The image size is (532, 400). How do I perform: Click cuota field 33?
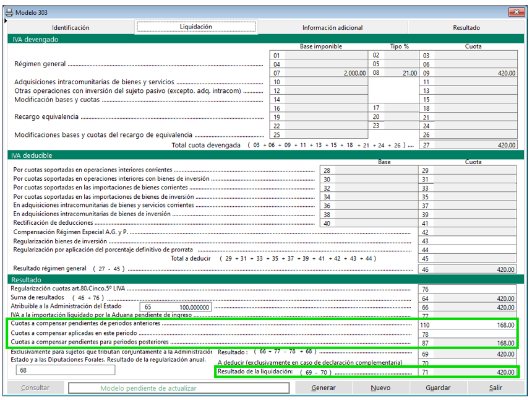[x=467, y=188]
